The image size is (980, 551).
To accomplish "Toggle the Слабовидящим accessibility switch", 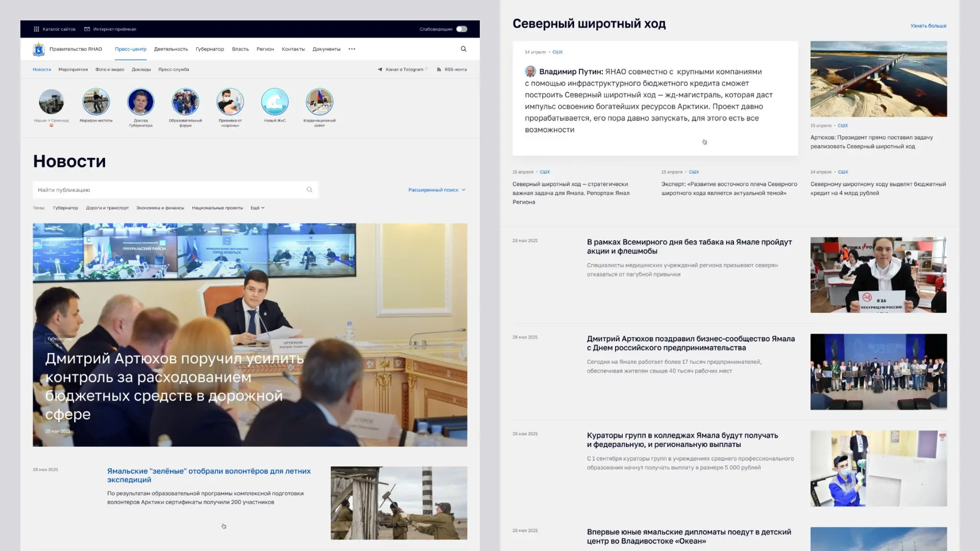I will (x=462, y=29).
